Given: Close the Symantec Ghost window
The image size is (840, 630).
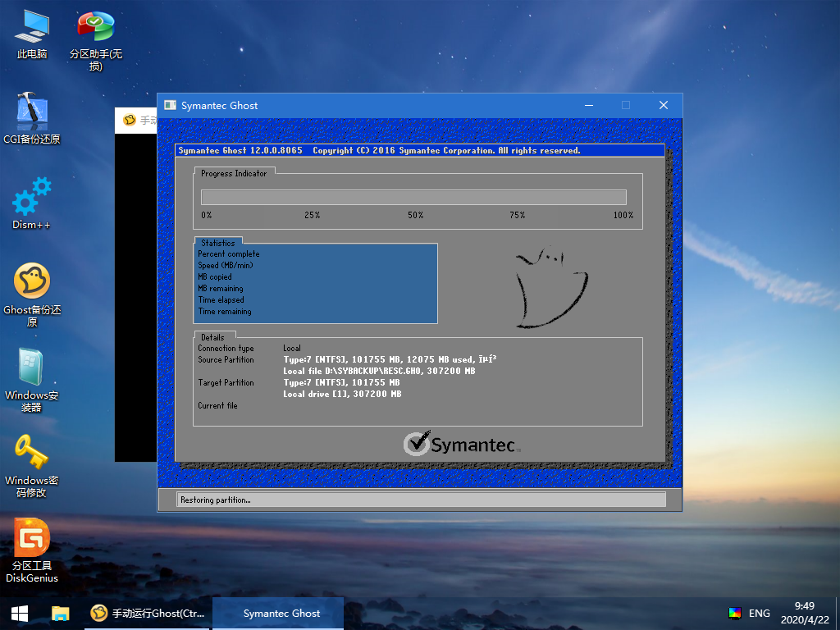Looking at the screenshot, I should point(663,105).
